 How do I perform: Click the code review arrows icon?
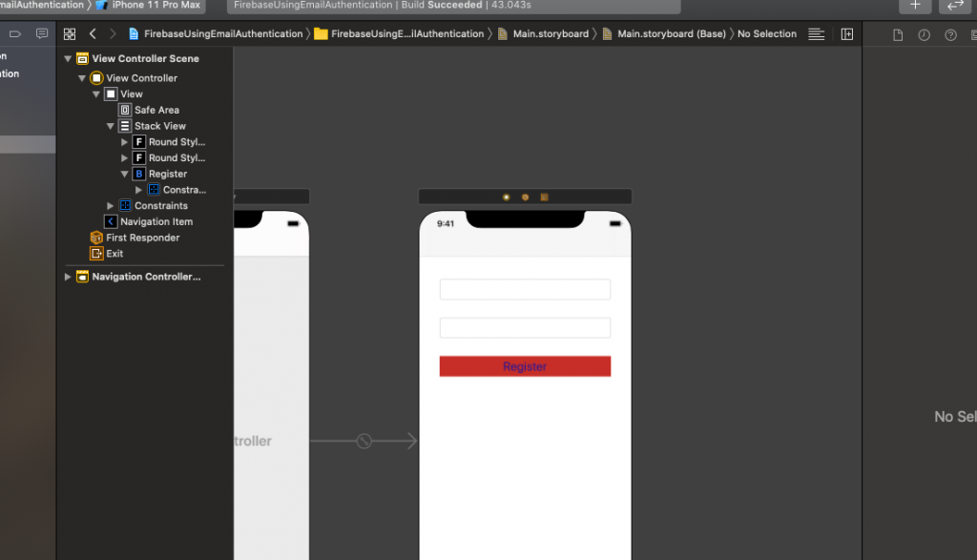point(954,7)
